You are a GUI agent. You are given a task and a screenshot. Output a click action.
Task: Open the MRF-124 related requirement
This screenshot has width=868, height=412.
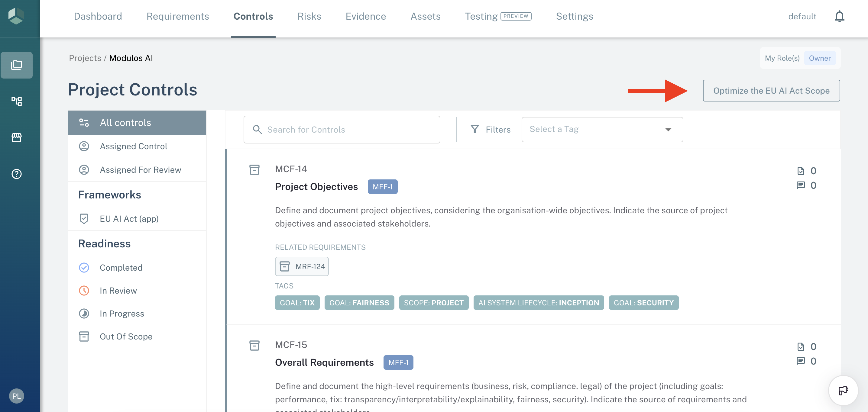pyautogui.click(x=302, y=266)
